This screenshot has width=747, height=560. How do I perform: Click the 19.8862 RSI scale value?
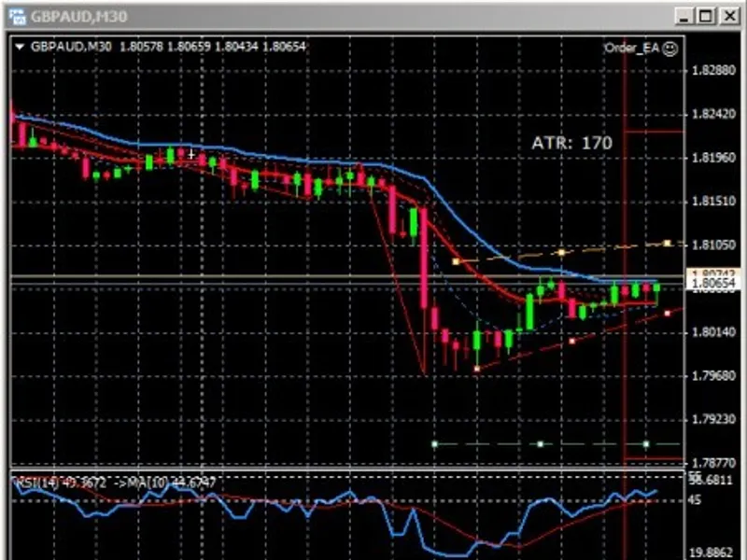(712, 553)
